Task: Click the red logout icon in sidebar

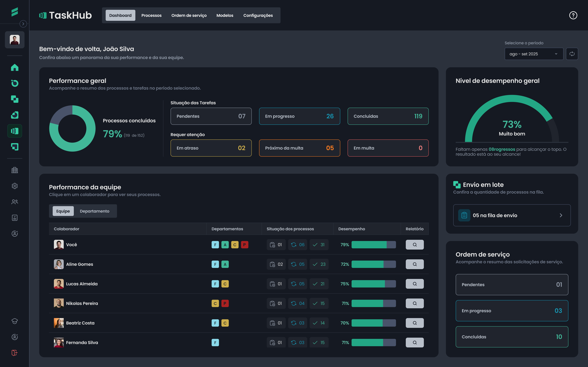Action: click(x=15, y=353)
